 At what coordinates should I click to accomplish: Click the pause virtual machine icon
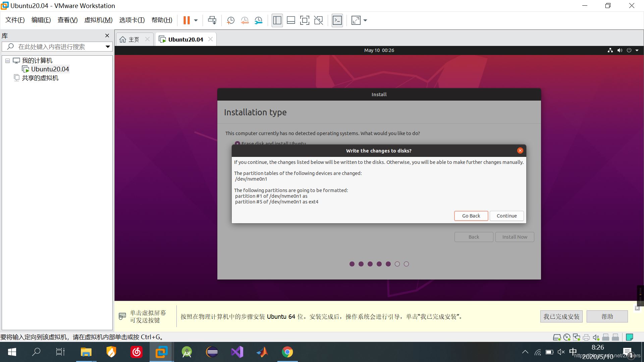tap(186, 20)
